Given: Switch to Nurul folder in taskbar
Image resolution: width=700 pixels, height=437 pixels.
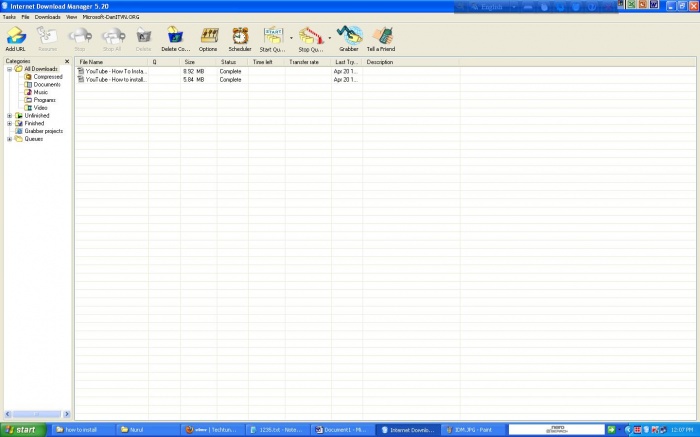Looking at the screenshot, I should click(148, 430).
